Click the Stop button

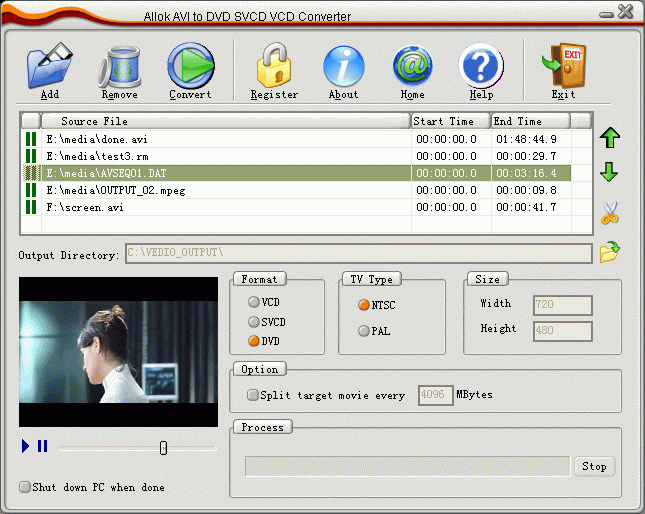pyautogui.click(x=594, y=466)
